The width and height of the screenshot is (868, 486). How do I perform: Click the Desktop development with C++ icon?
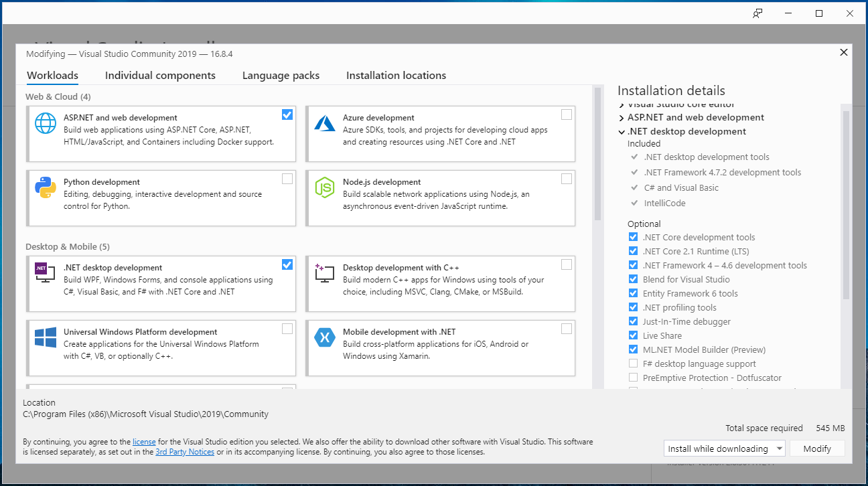click(325, 273)
